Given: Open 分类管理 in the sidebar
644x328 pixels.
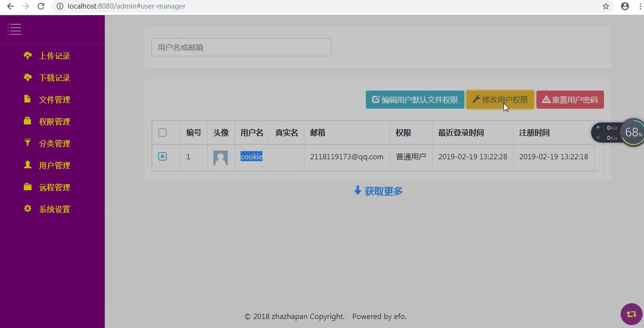Looking at the screenshot, I should pyautogui.click(x=54, y=143).
